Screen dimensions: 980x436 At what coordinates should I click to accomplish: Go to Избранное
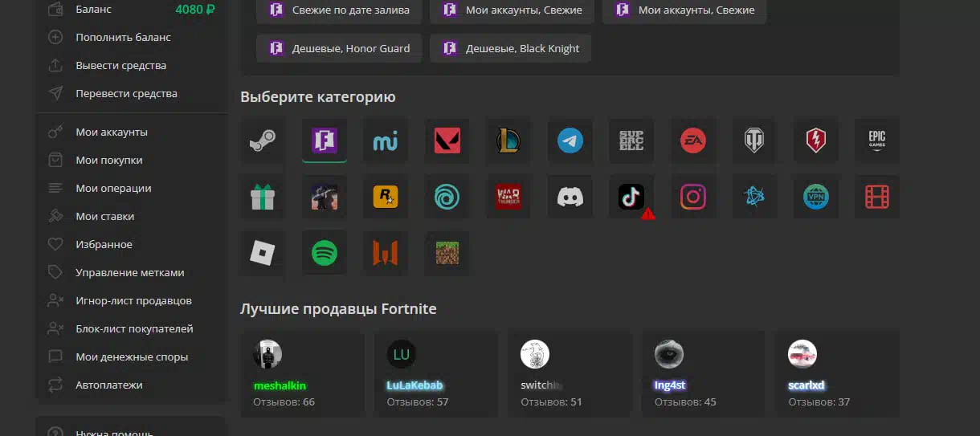pos(132,244)
